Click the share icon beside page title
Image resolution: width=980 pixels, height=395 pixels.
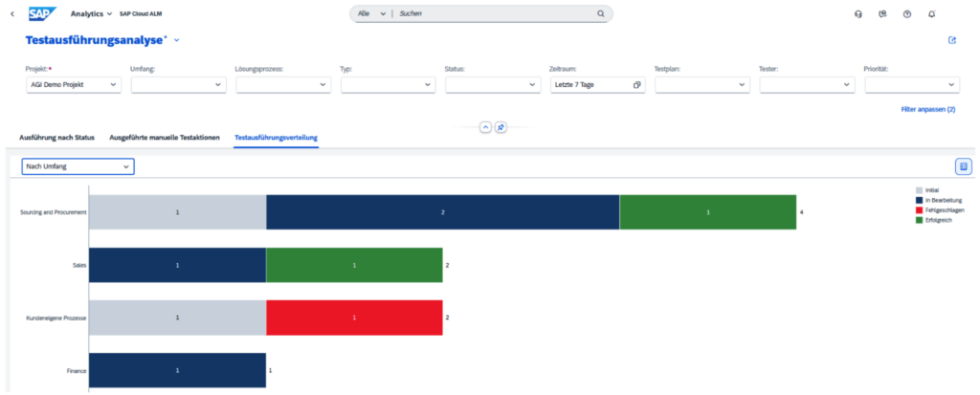[952, 40]
